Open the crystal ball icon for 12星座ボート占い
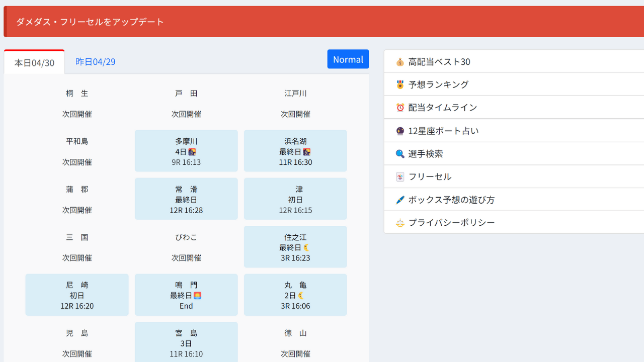The image size is (644, 362). pos(399,130)
